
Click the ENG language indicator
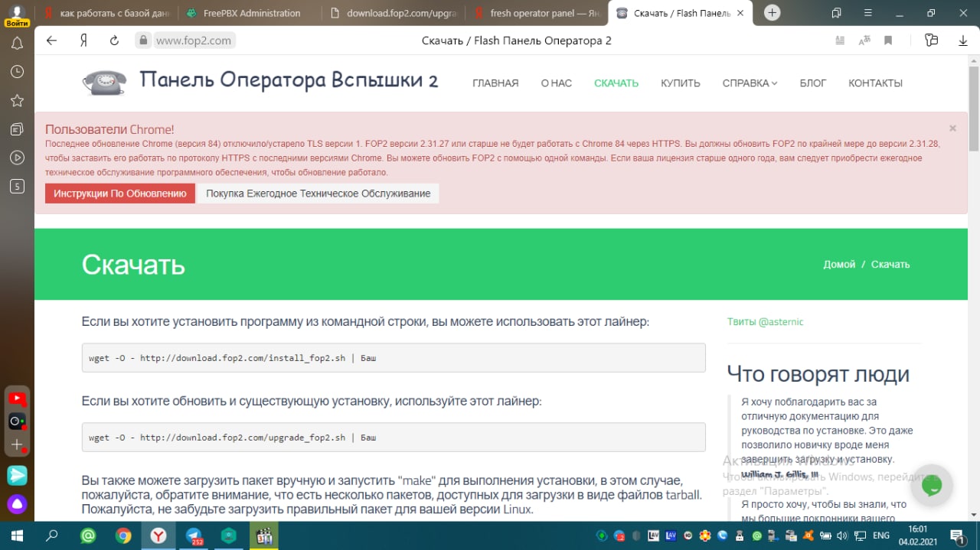[x=881, y=535]
